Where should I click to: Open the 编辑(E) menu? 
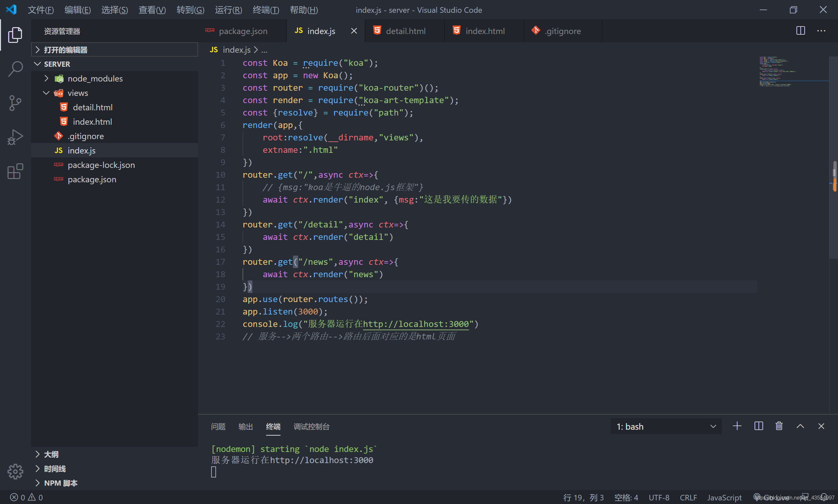(x=78, y=10)
